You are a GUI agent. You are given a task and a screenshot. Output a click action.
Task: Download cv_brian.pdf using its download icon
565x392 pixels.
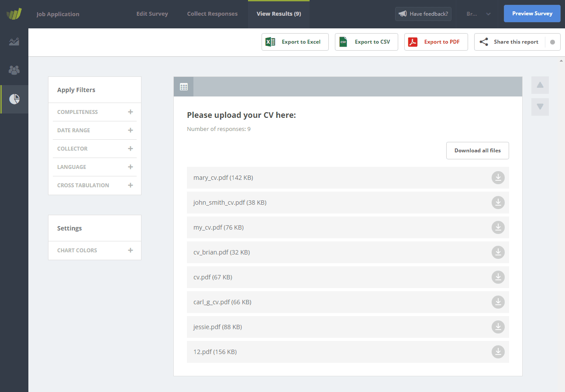tap(498, 252)
